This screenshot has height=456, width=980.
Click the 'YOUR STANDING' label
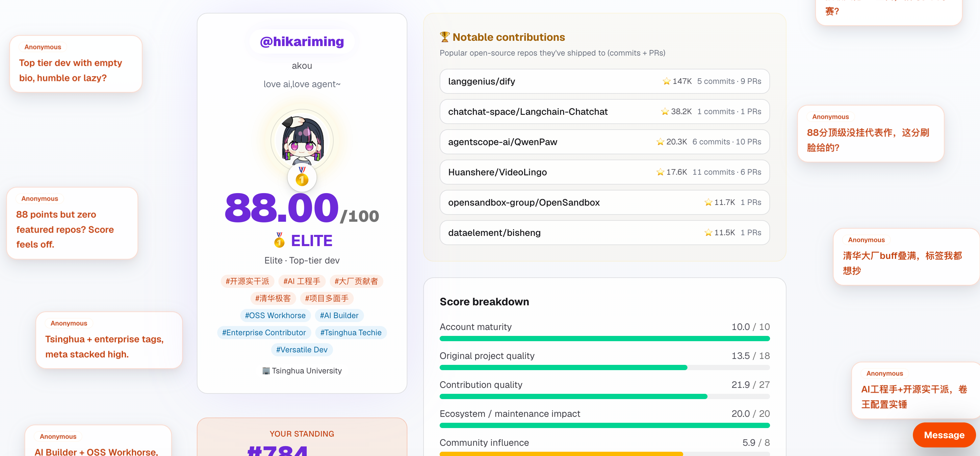pos(302,434)
